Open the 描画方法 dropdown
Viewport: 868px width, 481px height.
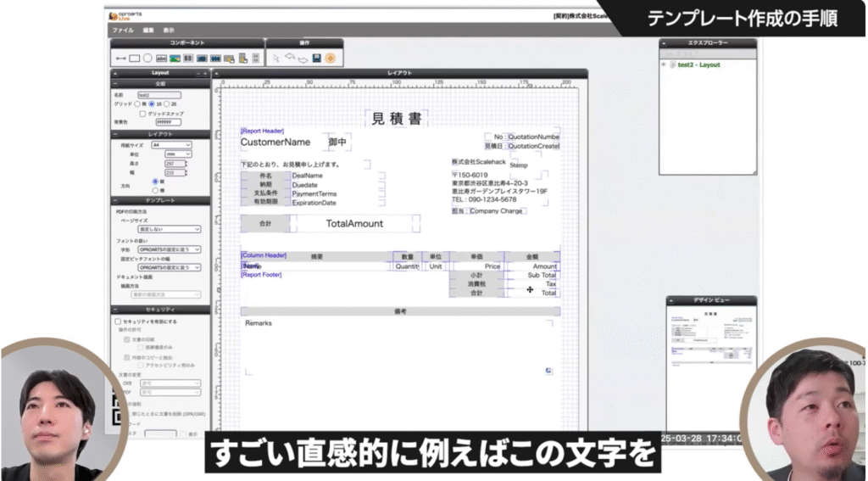point(165,295)
